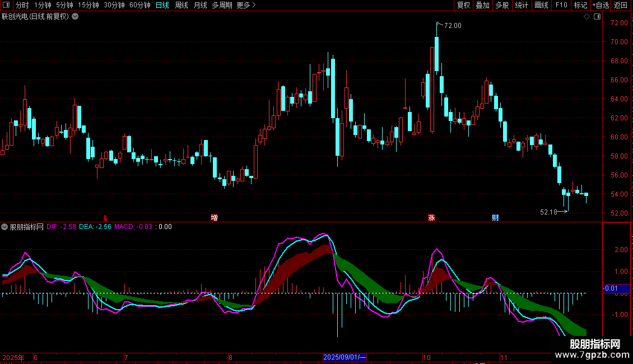Image resolution: width=633 pixels, height=364 pixels.
Task: Click the 涨 event marker
Action: [431, 218]
